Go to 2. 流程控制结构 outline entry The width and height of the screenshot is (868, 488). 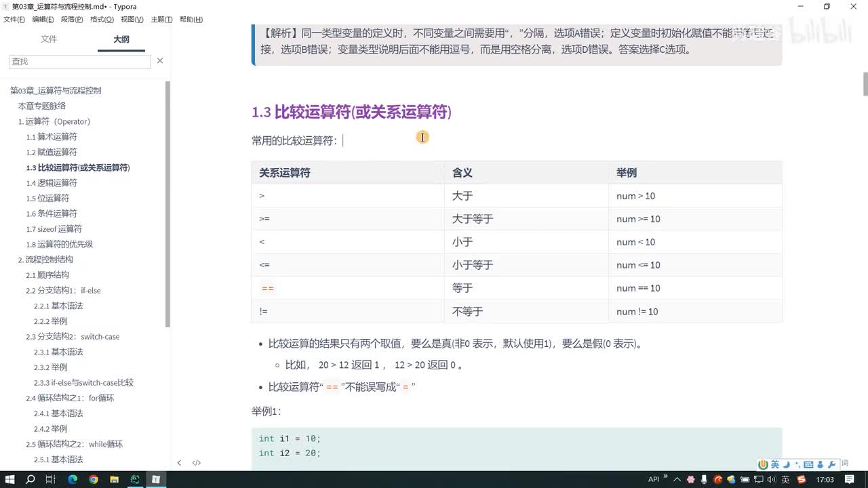click(x=45, y=260)
